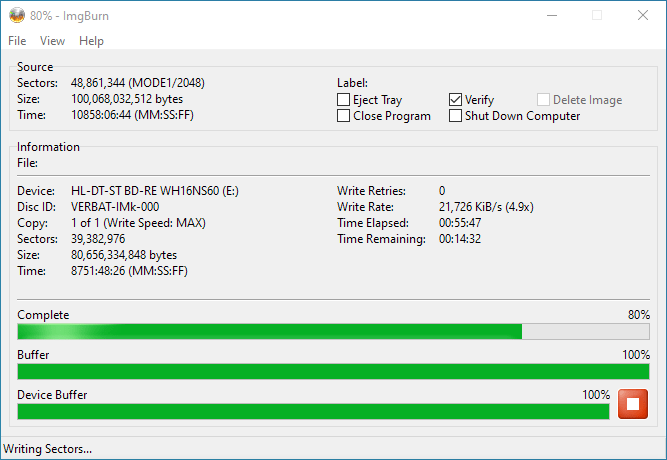Image resolution: width=667 pixels, height=460 pixels.
Task: Click the red Stop burn button
Action: click(633, 404)
